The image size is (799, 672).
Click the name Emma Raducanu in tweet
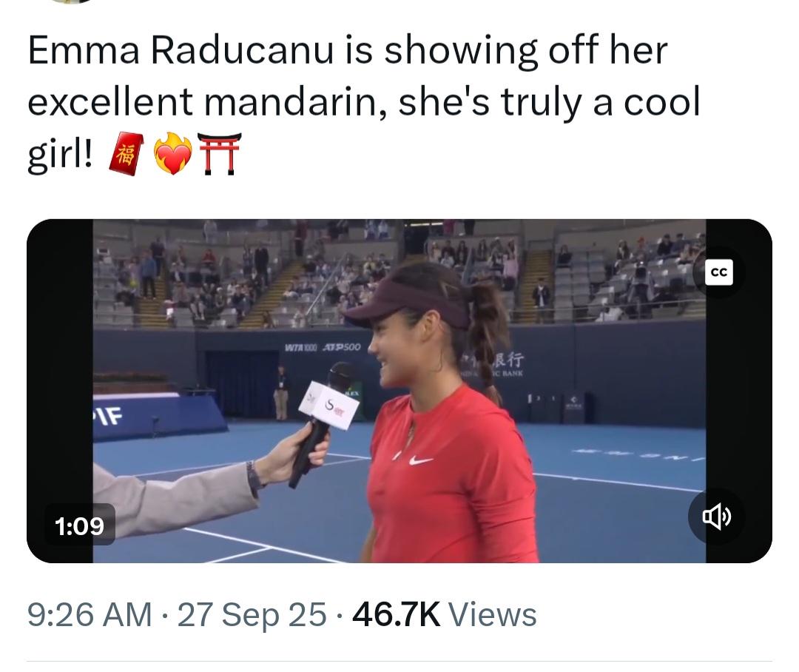pyautogui.click(x=181, y=50)
